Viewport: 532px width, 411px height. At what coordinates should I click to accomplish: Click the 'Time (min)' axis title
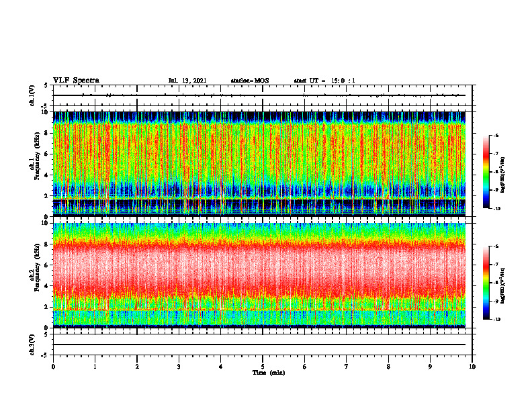269,373
